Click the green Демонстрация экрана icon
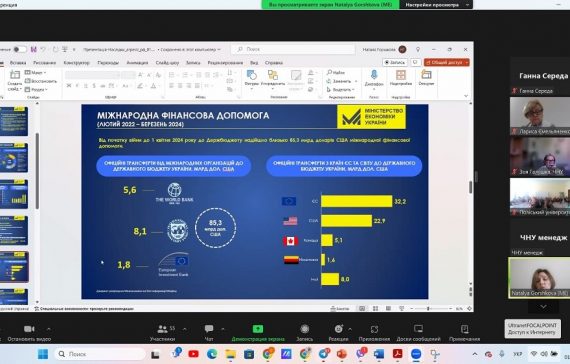The height and width of the screenshot is (364, 570). pos(258,329)
